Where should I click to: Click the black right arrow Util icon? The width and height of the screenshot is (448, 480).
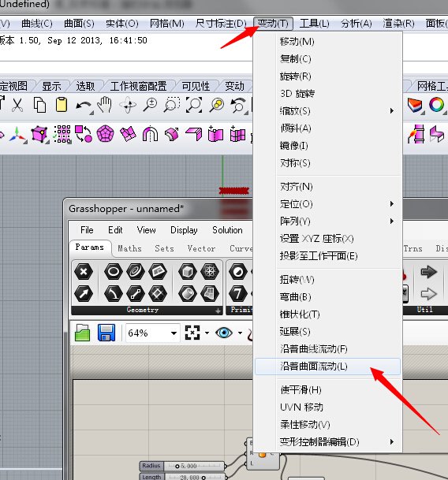[x=428, y=272]
